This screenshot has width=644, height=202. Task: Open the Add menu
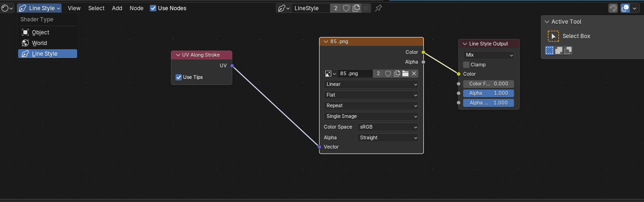[x=117, y=8]
